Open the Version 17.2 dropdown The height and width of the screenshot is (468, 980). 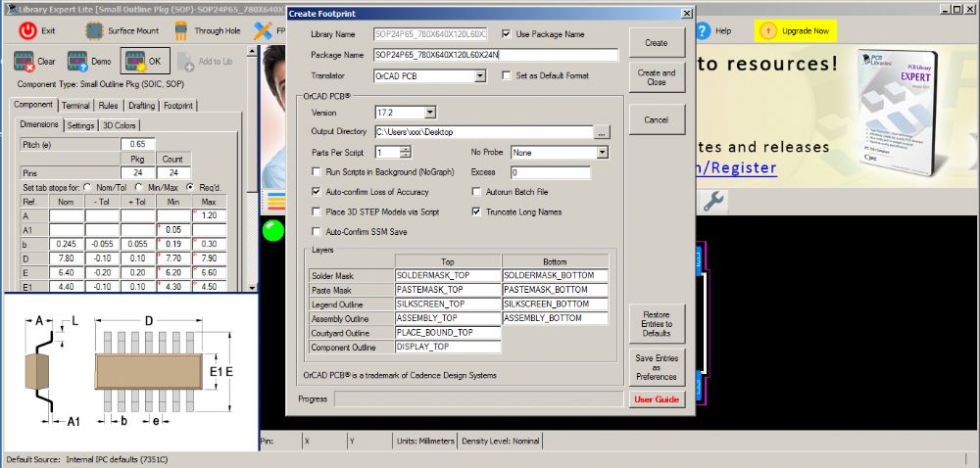(x=430, y=113)
